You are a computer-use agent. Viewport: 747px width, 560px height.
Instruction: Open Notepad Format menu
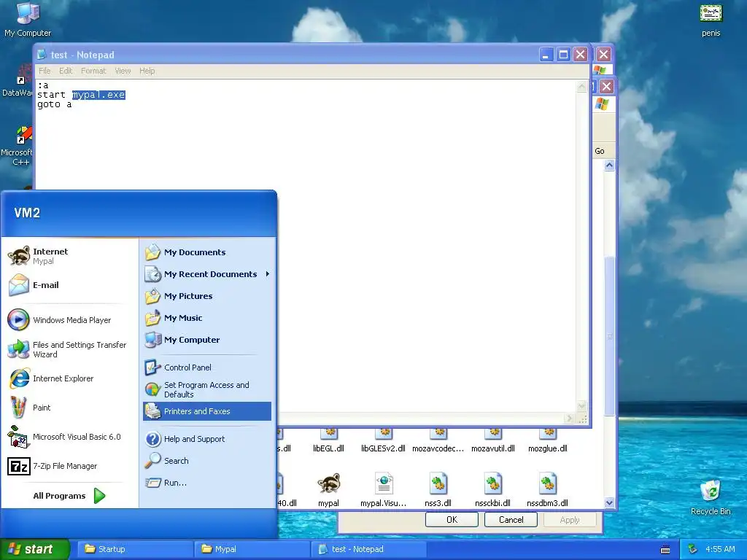93,71
